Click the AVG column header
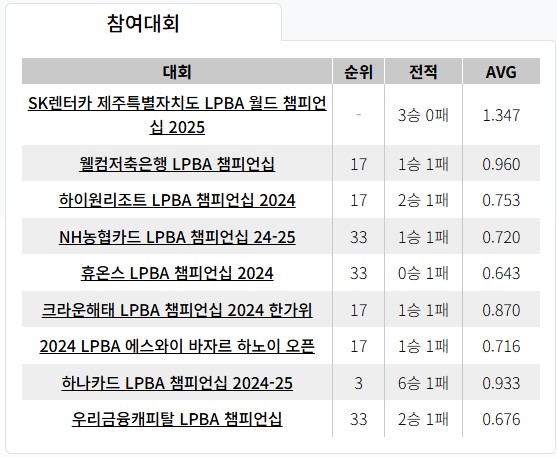 [x=501, y=71]
